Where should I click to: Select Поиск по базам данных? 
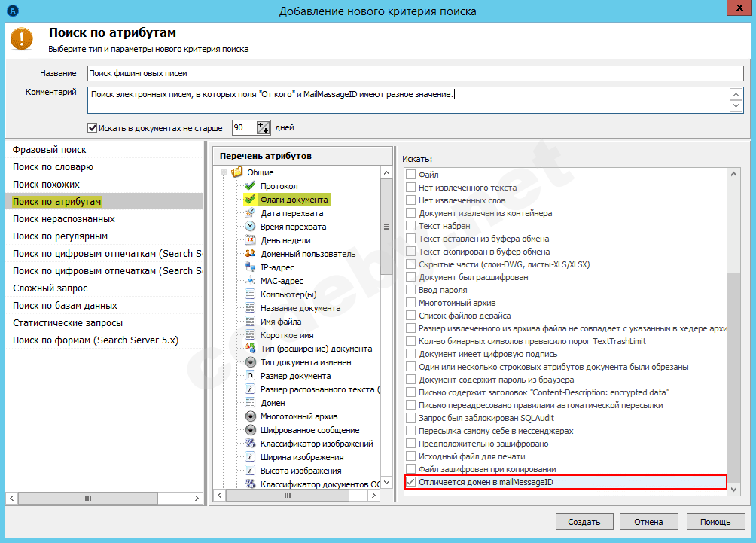point(105,305)
